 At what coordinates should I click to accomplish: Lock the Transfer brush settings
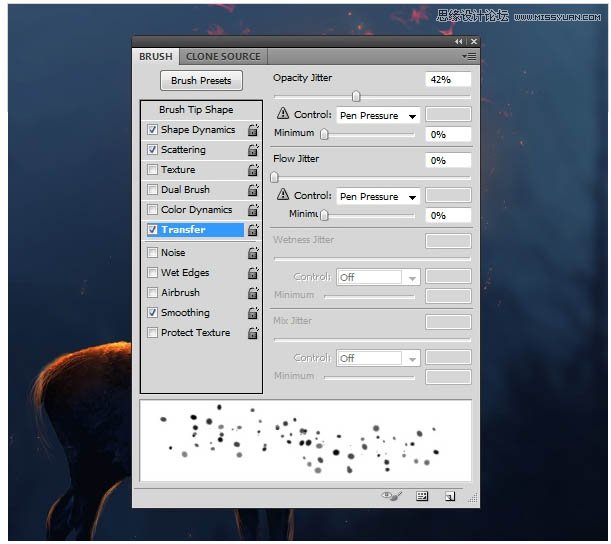tap(253, 230)
